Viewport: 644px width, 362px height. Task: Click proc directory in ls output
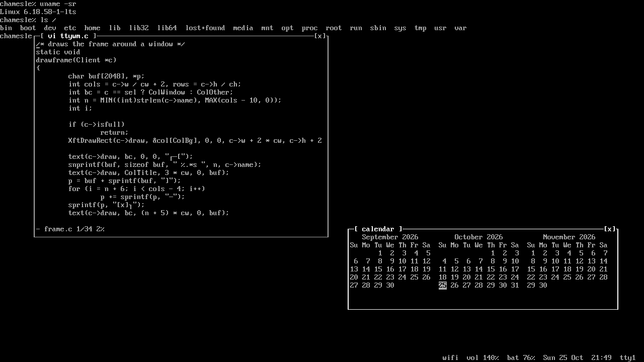(x=310, y=28)
